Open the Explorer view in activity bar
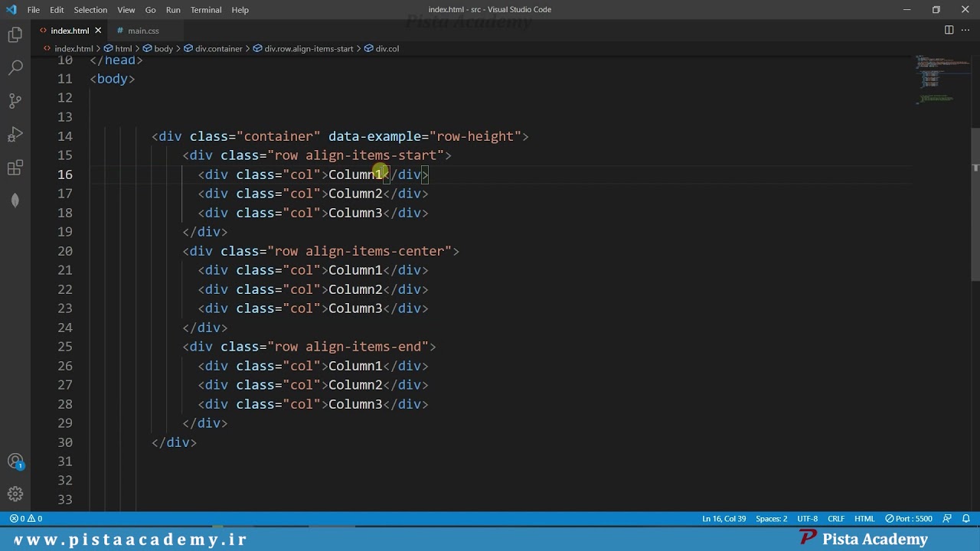 (15, 35)
